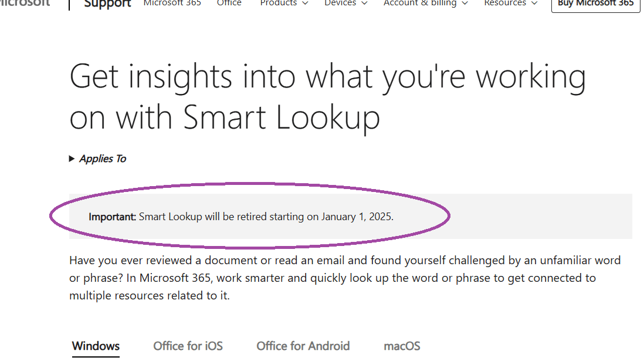644x364 pixels.
Task: Expand the Applies To disclosure triangle
Action: (x=72, y=159)
